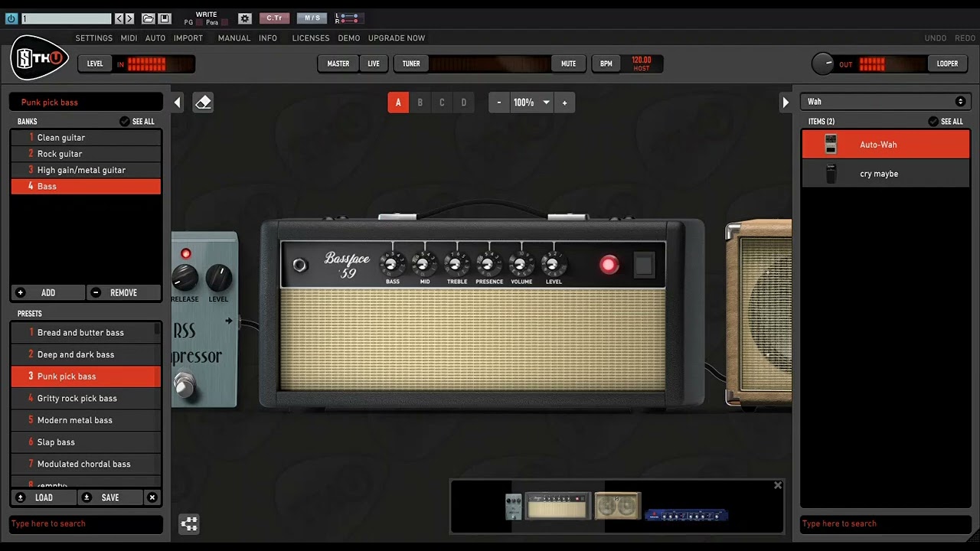The width and height of the screenshot is (980, 551).
Task: Toggle the plugin power bypass button
Action: [x=11, y=18]
